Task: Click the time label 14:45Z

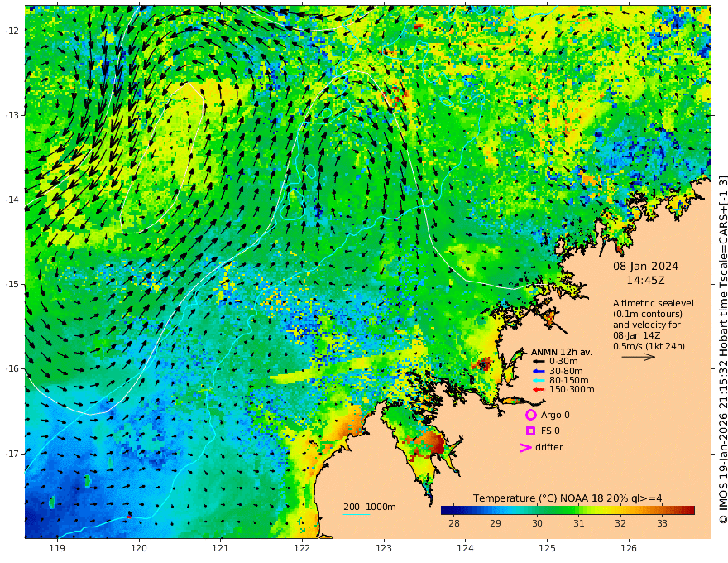Action: pos(645,281)
